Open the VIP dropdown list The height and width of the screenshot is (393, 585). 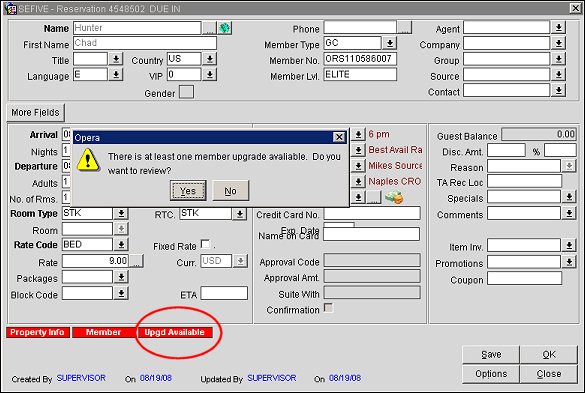click(210, 75)
